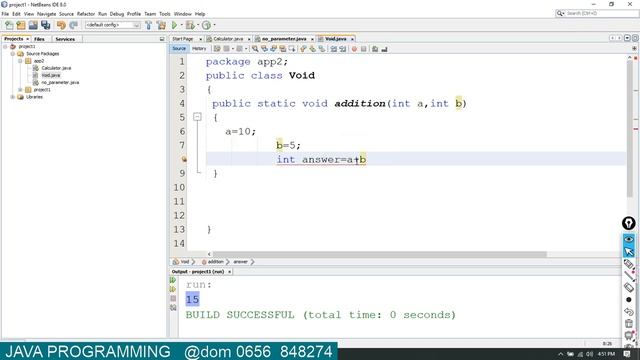The image size is (640, 360).
Task: Click the Save All toolbar icon
Action: tap(45, 25)
